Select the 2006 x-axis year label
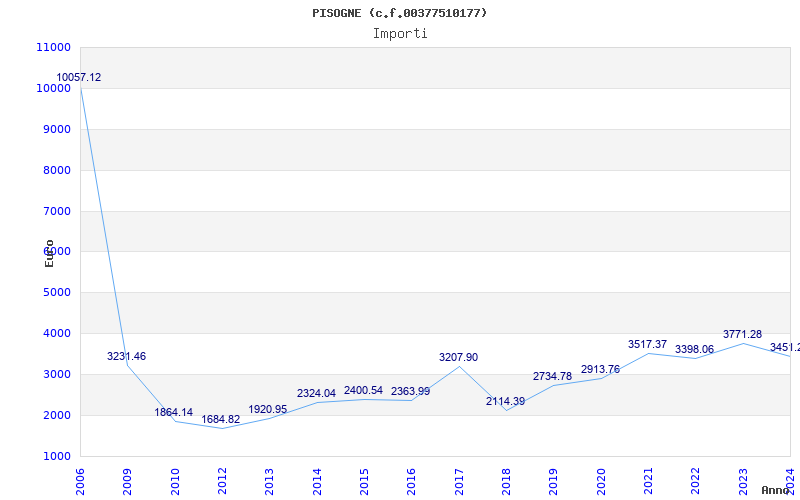 click(x=80, y=479)
